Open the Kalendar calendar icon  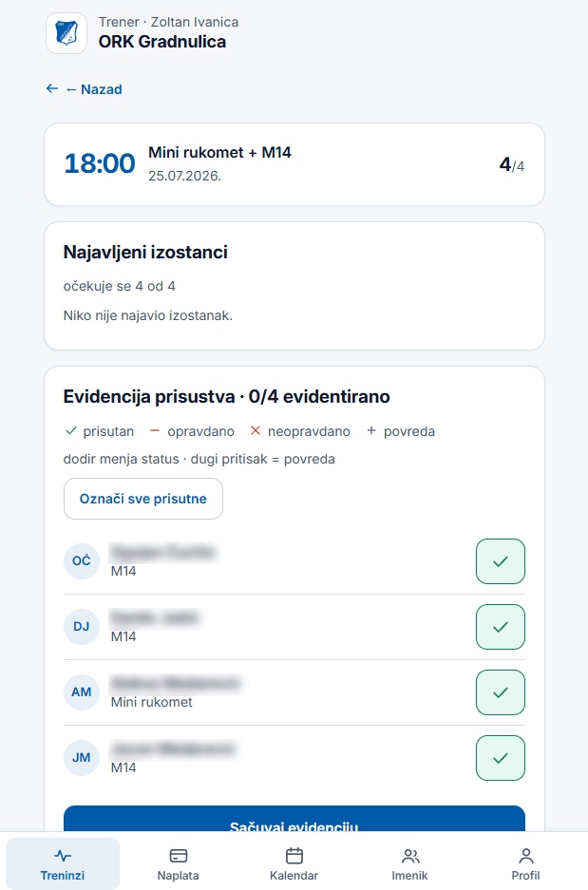pyautogui.click(x=294, y=856)
